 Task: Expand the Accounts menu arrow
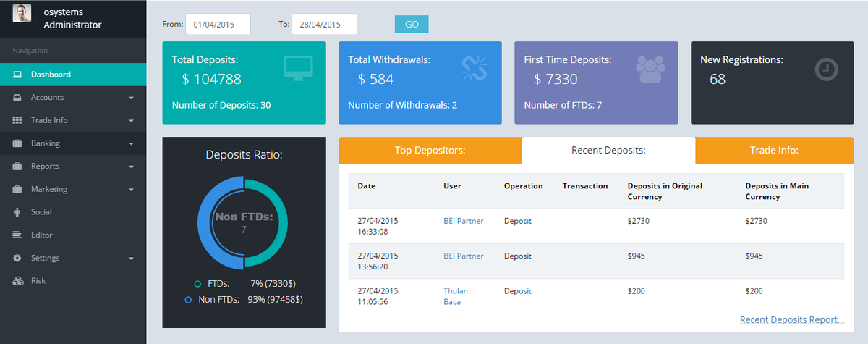pyautogui.click(x=131, y=98)
